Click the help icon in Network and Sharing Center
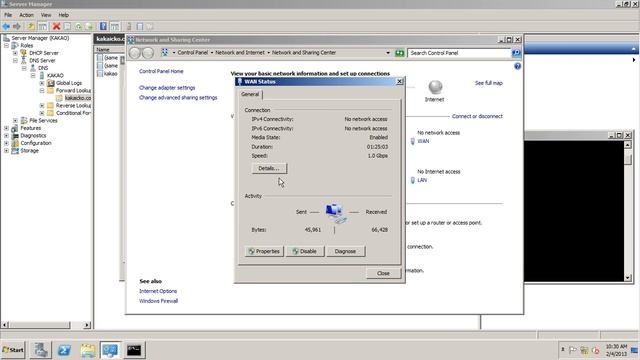This screenshot has height=360, width=640. (x=518, y=66)
